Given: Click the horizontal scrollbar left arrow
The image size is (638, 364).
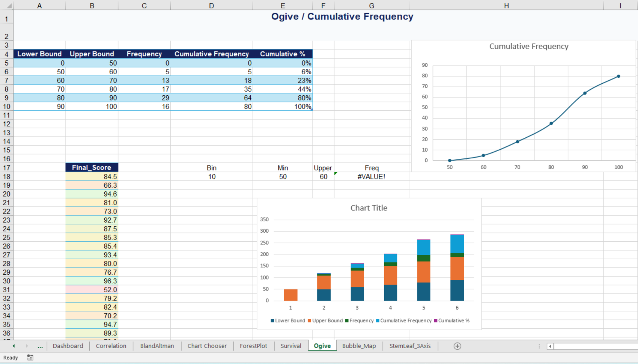Looking at the screenshot, I should pos(550,346).
